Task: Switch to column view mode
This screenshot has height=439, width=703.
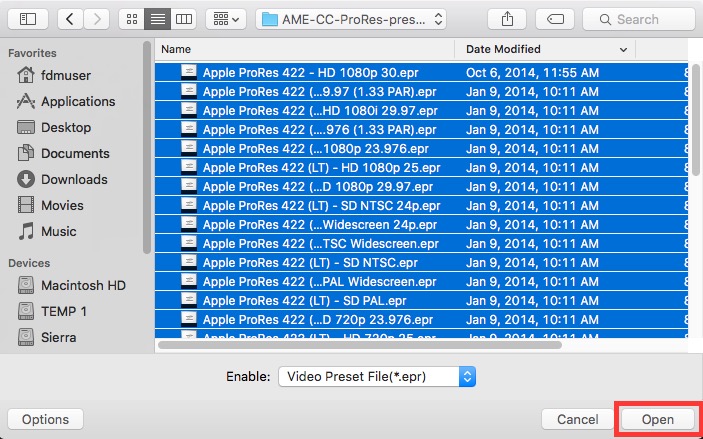Action: pyautogui.click(x=183, y=19)
